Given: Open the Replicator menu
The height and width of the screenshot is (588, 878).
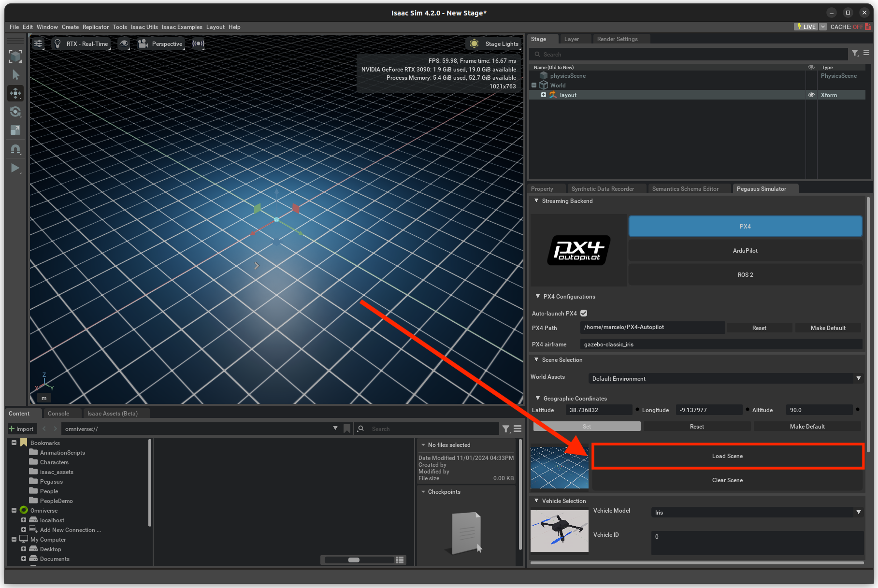Looking at the screenshot, I should point(96,27).
